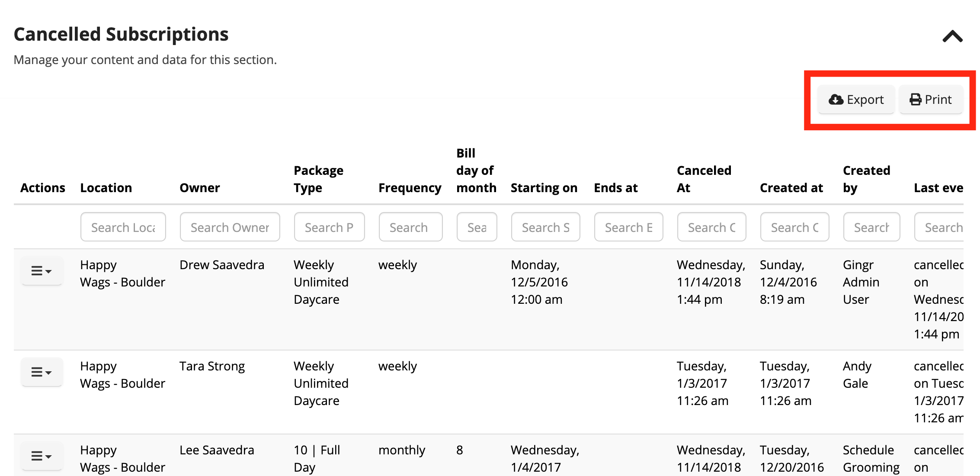Screen dimensions: 980x476
Task: Click the Bill day of month search box
Action: pos(477,227)
